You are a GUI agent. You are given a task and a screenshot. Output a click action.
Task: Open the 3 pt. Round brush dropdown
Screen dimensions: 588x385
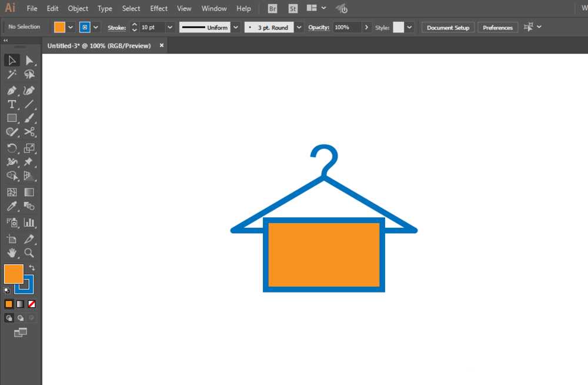coord(299,27)
